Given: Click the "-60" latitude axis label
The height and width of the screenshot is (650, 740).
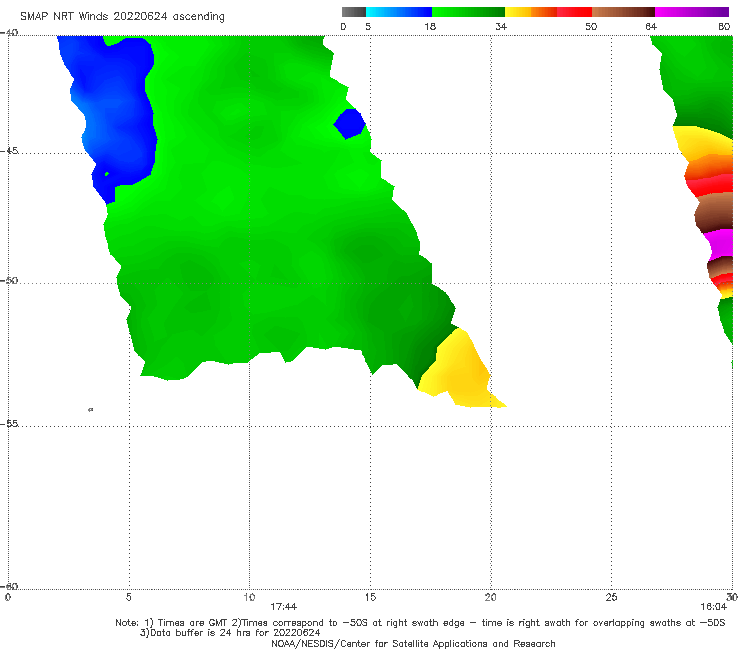Looking at the screenshot, I should (9, 586).
